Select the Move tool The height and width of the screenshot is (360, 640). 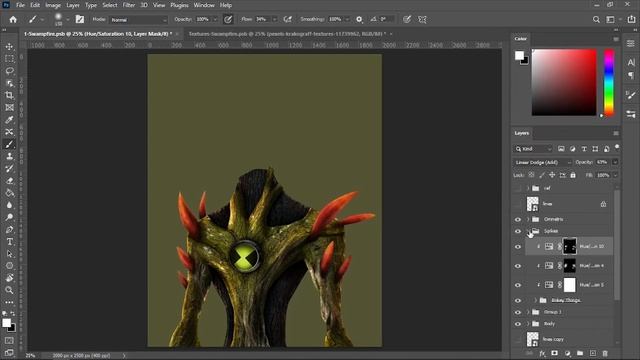pyautogui.click(x=9, y=47)
